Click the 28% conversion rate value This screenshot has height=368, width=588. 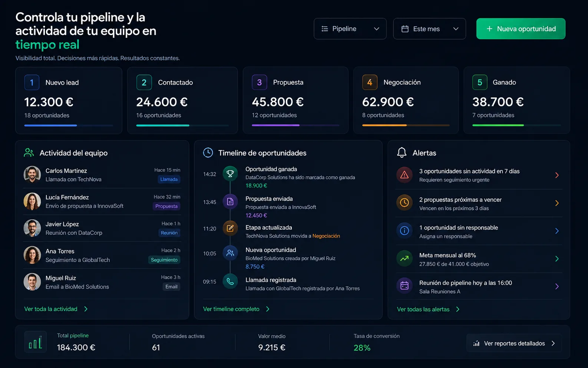[362, 348]
